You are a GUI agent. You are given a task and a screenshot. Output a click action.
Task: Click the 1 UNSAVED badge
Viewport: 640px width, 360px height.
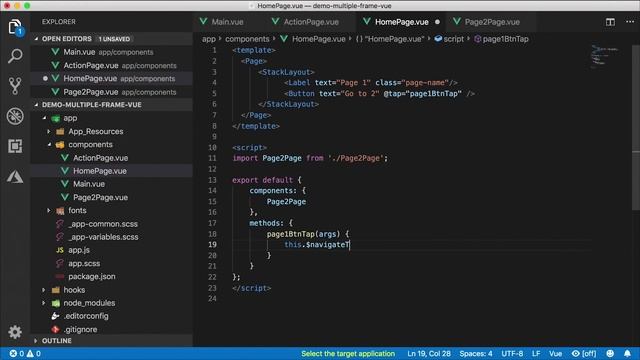pos(114,39)
